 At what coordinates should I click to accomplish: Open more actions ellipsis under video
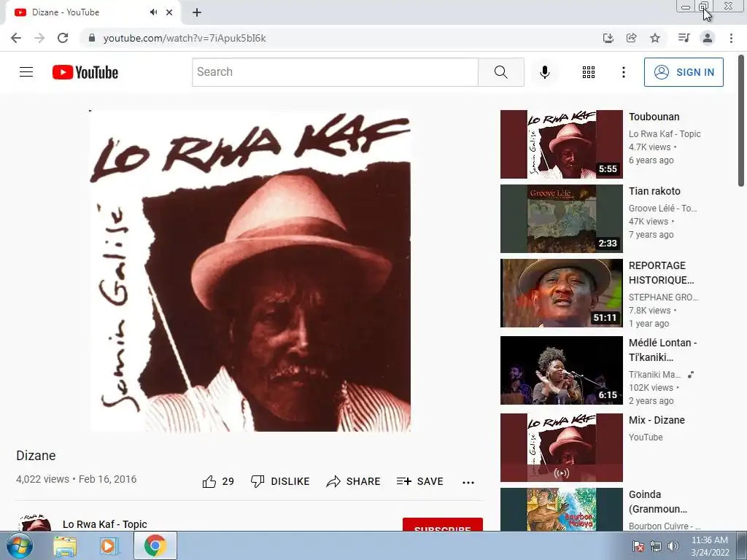click(x=468, y=483)
